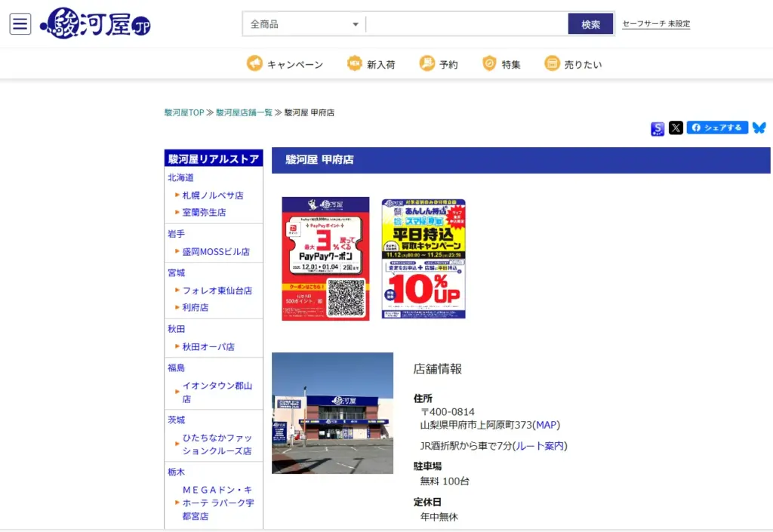This screenshot has width=773, height=532.
Task: Click the 売りたい sell icon
Action: [553, 64]
